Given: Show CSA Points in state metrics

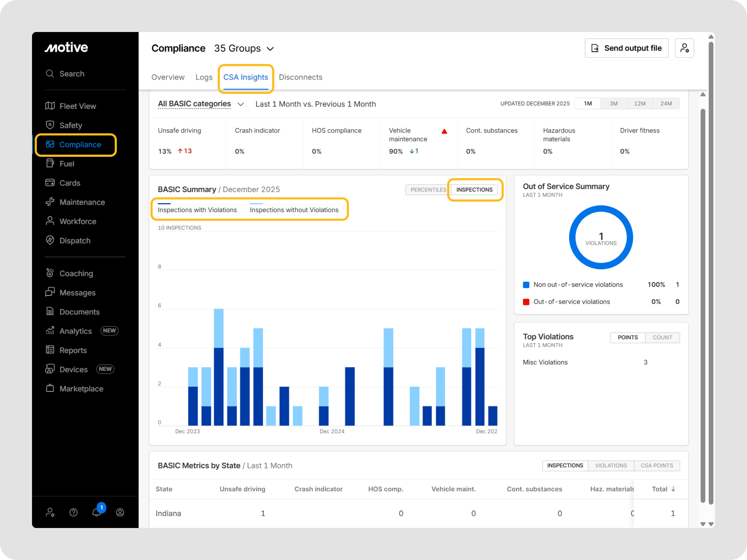Looking at the screenshot, I should click(657, 466).
